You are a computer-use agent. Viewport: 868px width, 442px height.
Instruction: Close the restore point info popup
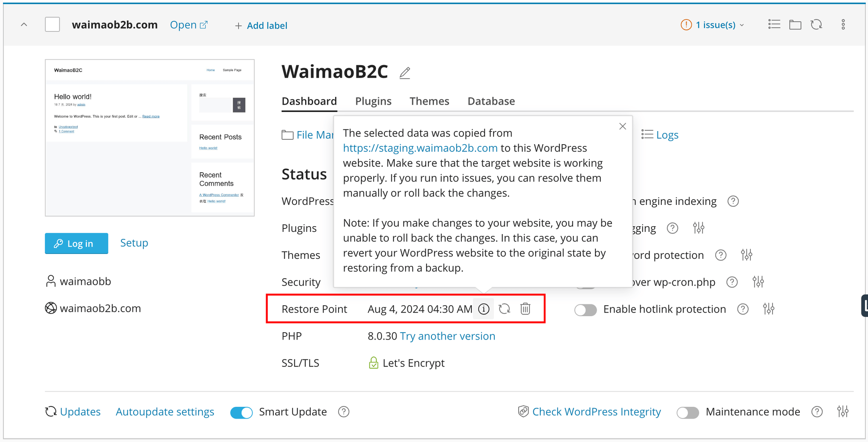pos(623,126)
